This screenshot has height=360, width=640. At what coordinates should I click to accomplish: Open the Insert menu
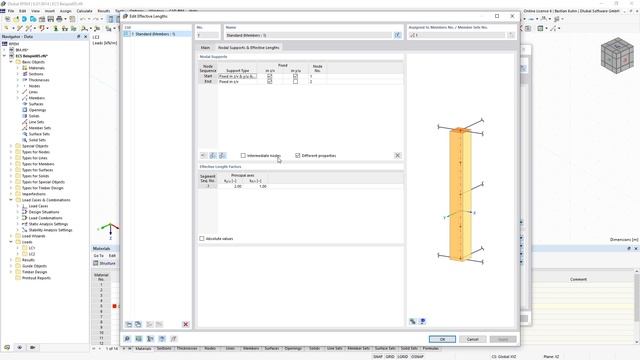[x=49, y=11]
